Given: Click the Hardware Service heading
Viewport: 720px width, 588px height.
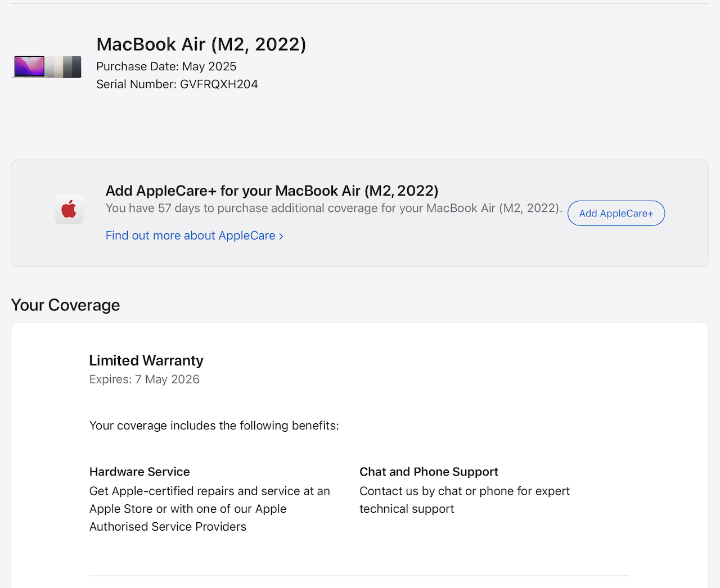Looking at the screenshot, I should [139, 472].
